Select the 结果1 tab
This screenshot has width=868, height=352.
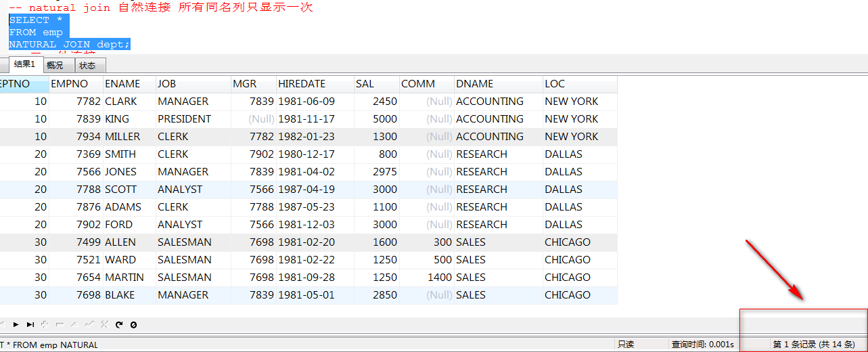(24, 64)
